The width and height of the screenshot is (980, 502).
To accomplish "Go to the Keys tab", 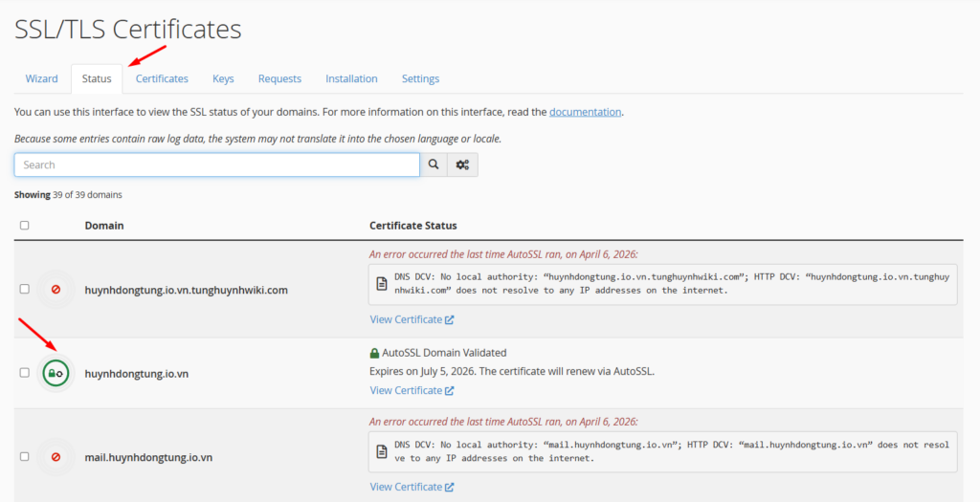I will pos(223,78).
